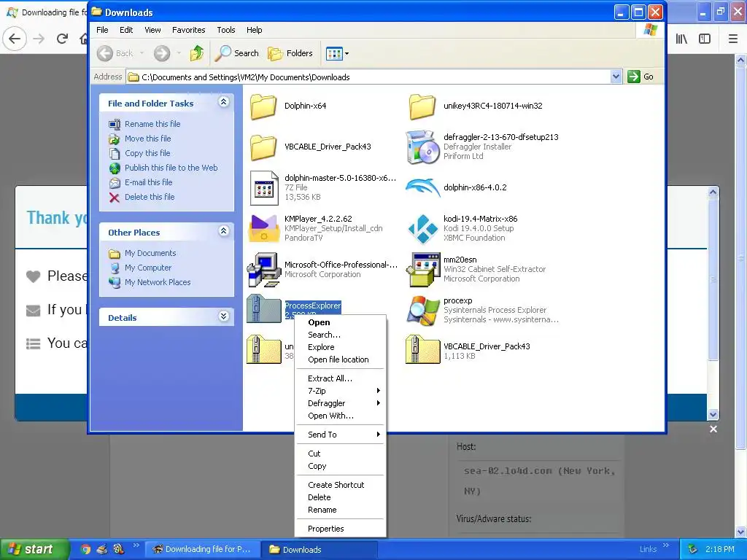Select the procexp Sysinternals icon
747x560 pixels.
[x=422, y=310]
